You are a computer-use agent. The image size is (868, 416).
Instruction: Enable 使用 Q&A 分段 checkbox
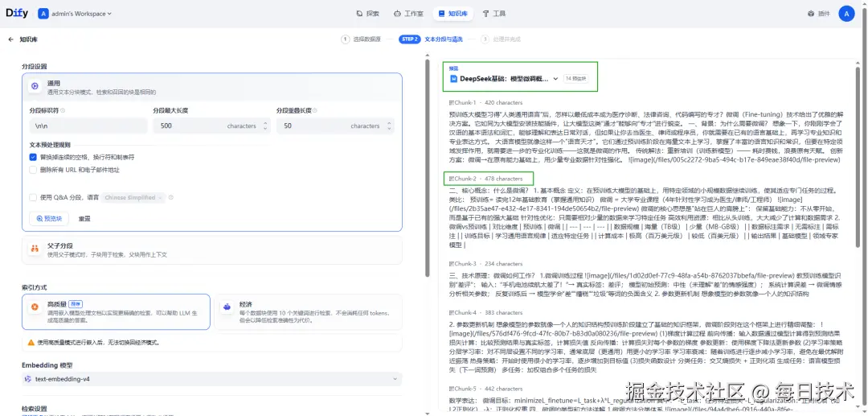click(x=33, y=197)
